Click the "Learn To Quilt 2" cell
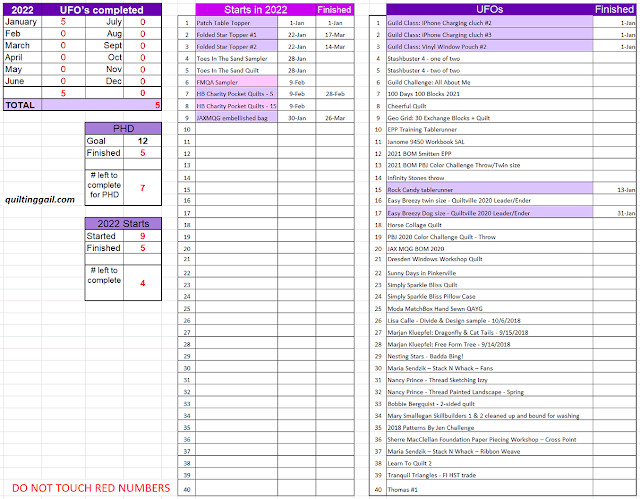Image resolution: width=640 pixels, height=499 pixels. (x=489, y=463)
